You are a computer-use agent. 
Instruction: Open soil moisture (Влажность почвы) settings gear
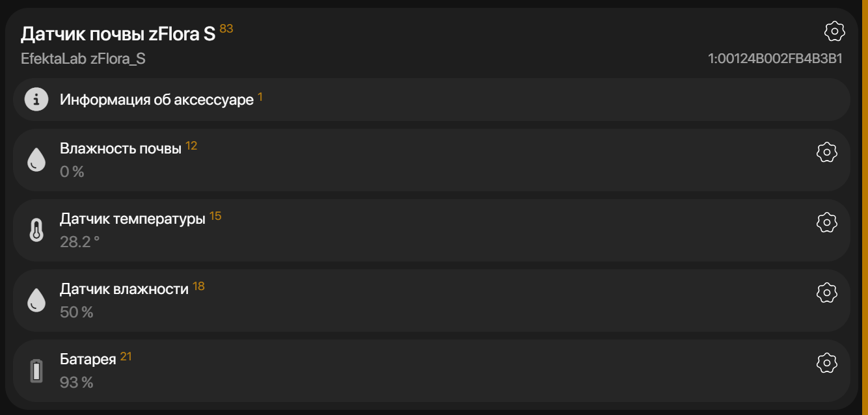click(826, 152)
